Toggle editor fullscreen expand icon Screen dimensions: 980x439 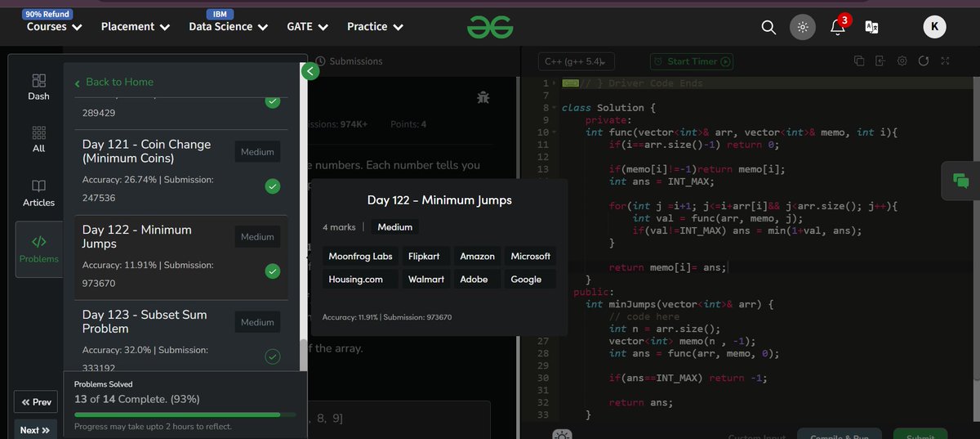pyautogui.click(x=946, y=61)
